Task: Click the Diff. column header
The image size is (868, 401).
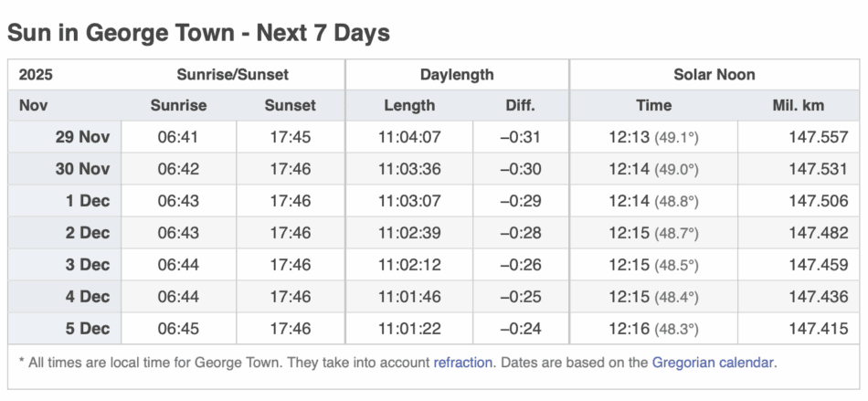Action: pos(520,105)
